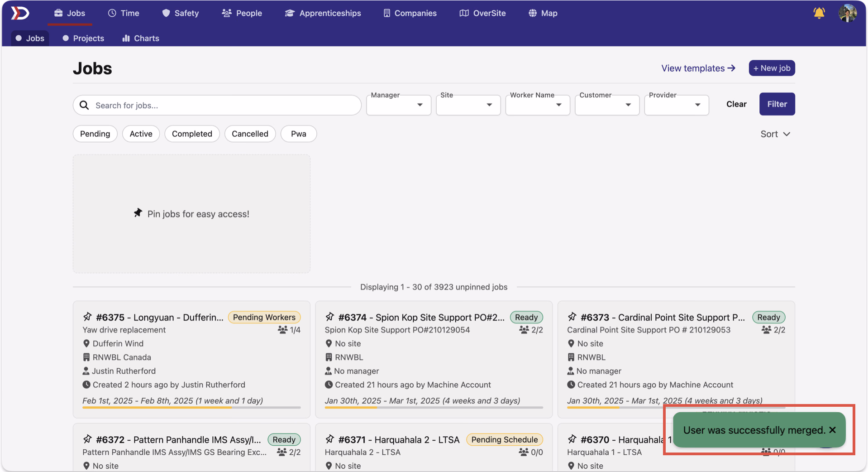The height and width of the screenshot is (472, 868).
Task: Open the Jobs main navigation tab
Action: [x=70, y=13]
